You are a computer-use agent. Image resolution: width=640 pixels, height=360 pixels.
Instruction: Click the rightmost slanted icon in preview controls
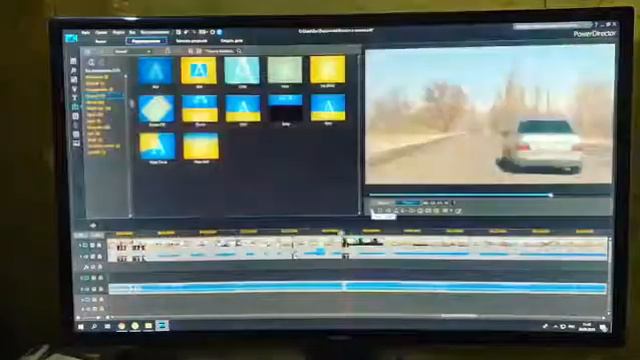458,211
